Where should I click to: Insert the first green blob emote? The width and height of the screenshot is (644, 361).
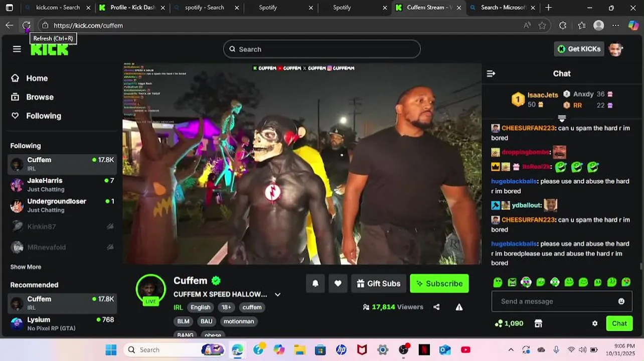coord(498,282)
